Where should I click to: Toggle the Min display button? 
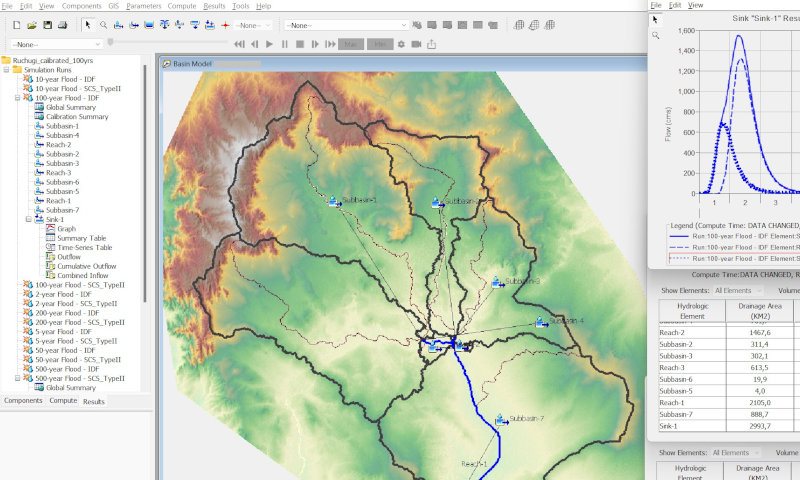pos(380,44)
